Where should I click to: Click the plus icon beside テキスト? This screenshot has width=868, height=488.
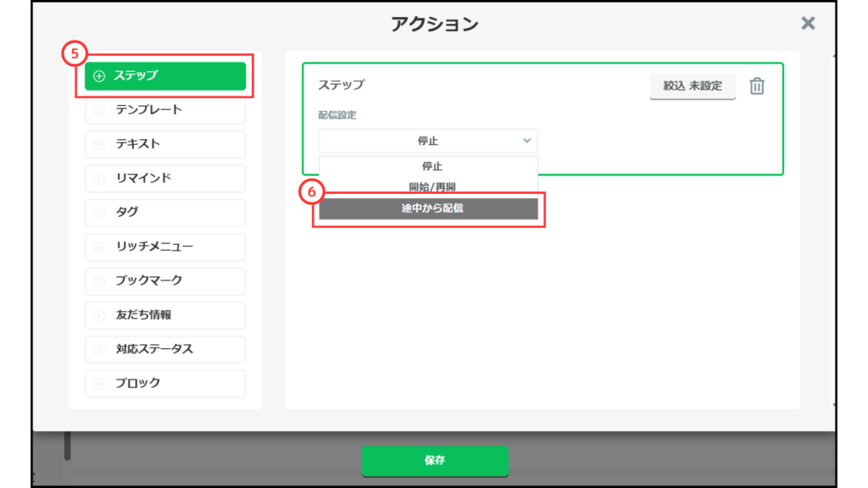point(99,144)
